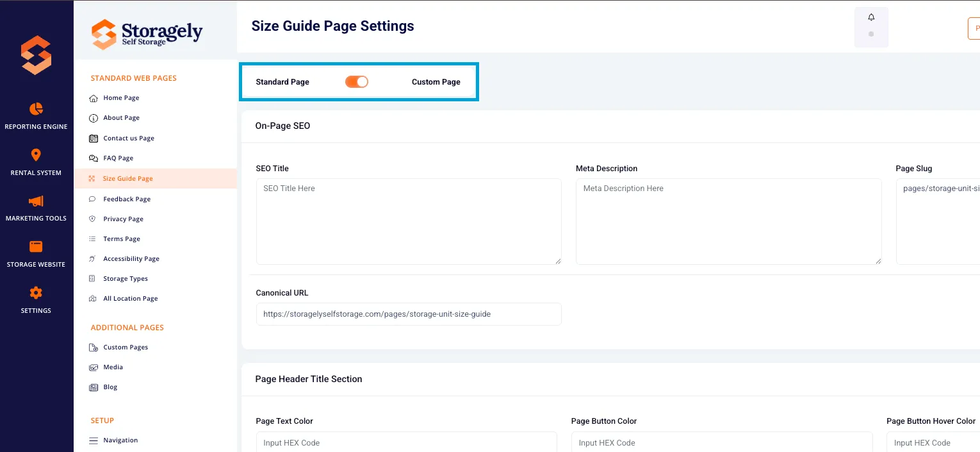Open notifications with the bell icon
The height and width of the screenshot is (452, 980).
[x=871, y=17]
